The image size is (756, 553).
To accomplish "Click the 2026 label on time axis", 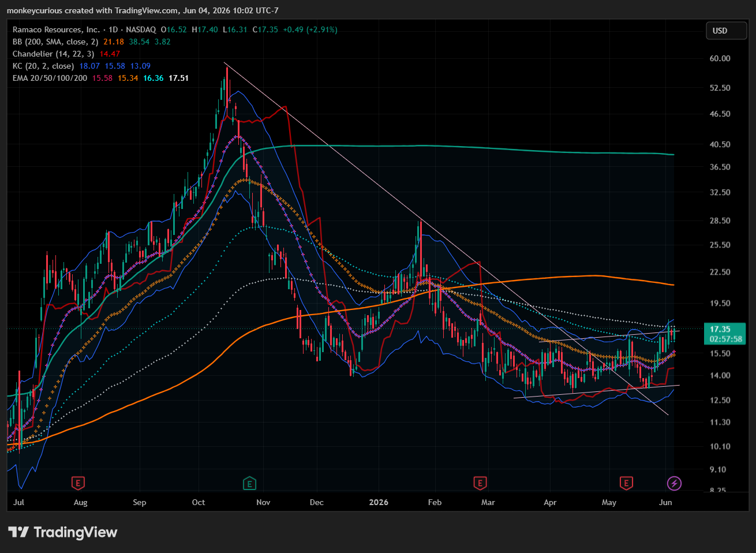I will pyautogui.click(x=379, y=502).
